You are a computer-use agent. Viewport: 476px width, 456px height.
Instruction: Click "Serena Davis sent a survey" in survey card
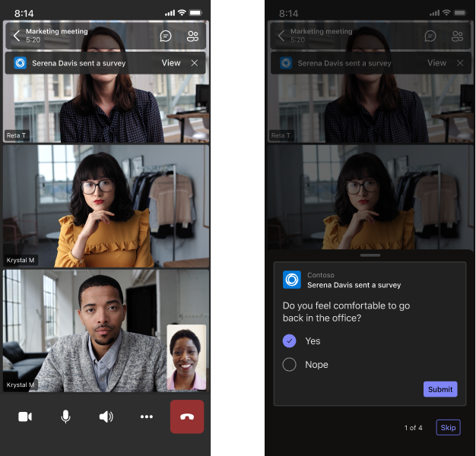[x=354, y=285]
